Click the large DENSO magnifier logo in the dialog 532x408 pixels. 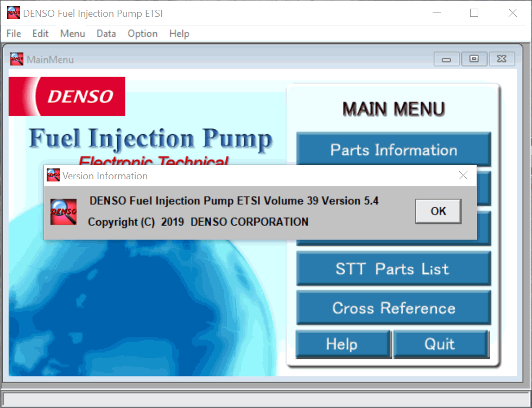click(63, 211)
